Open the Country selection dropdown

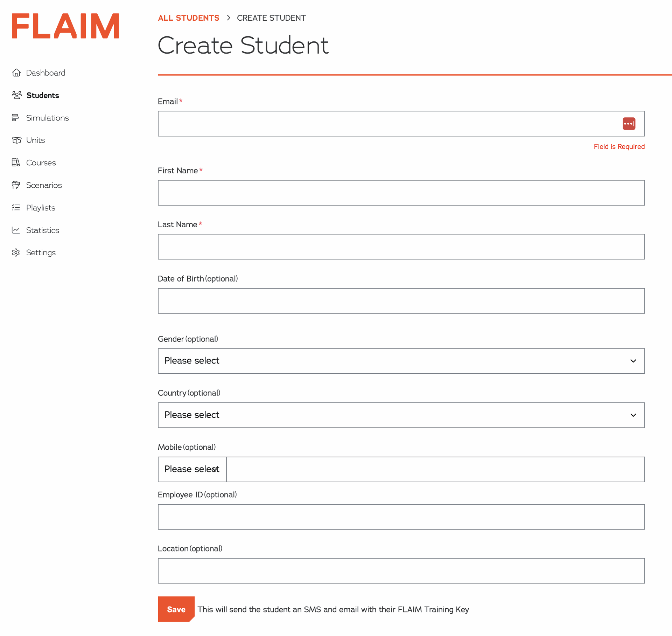coord(401,415)
